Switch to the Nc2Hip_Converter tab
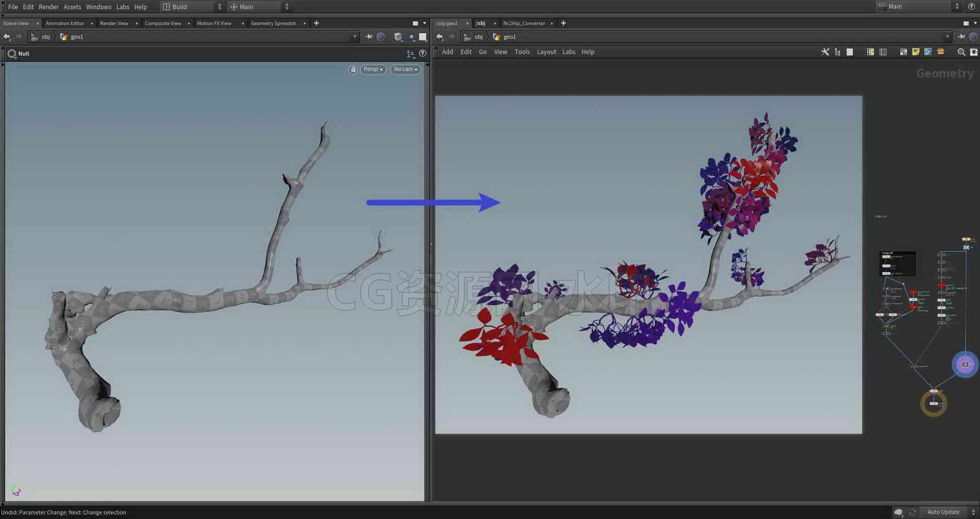Screen dimensions: 980x519 click(524, 23)
